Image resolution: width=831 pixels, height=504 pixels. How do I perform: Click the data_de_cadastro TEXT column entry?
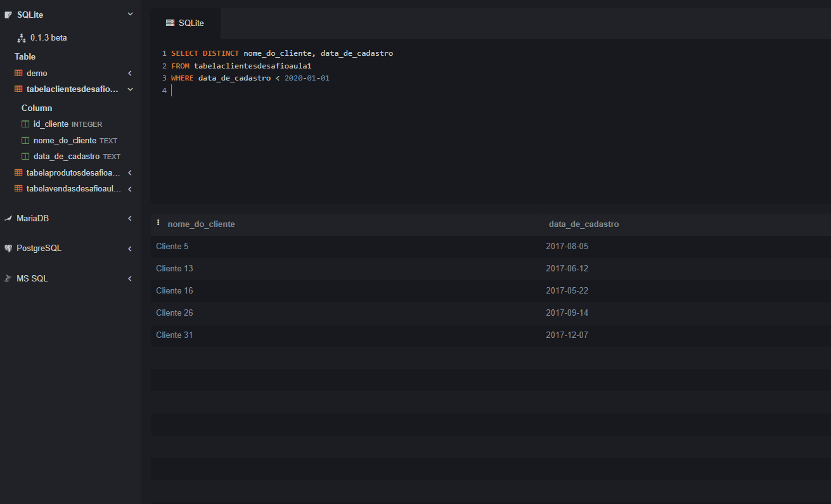77,156
